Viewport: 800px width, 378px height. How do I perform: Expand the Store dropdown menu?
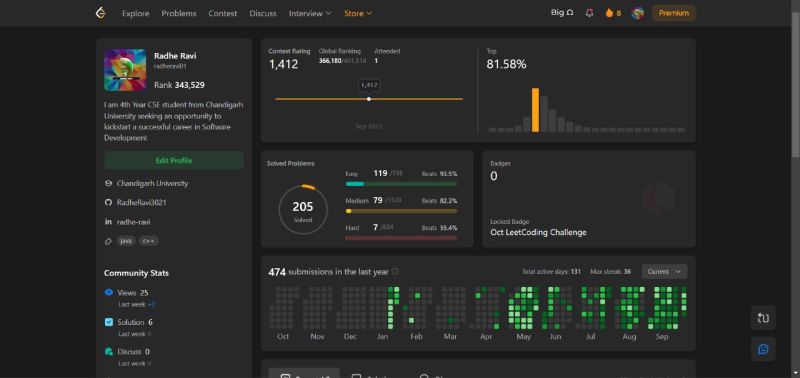click(358, 13)
